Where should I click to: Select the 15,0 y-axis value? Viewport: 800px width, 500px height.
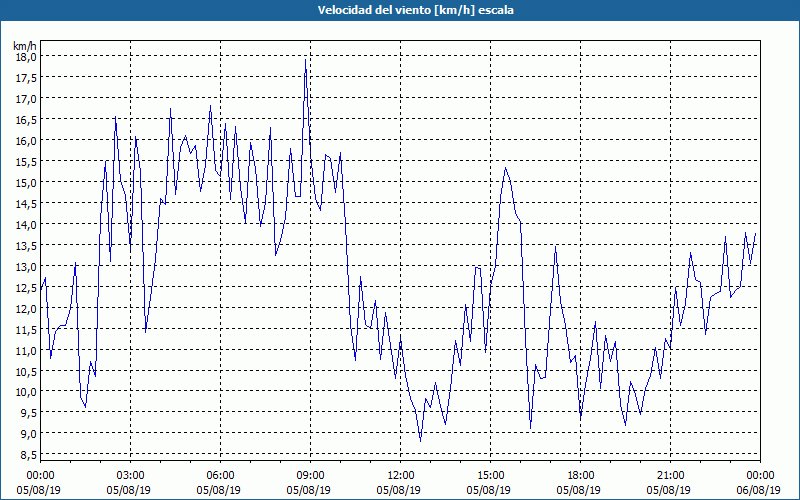(x=26, y=182)
